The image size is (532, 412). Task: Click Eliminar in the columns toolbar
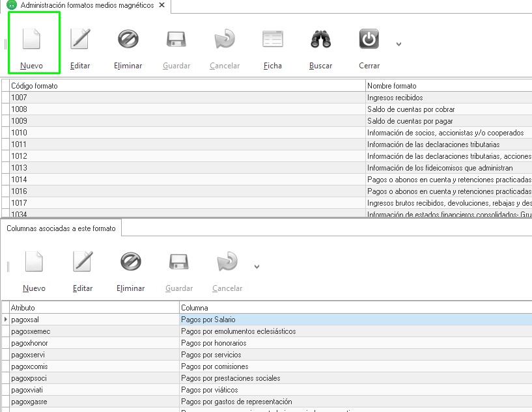click(x=130, y=262)
